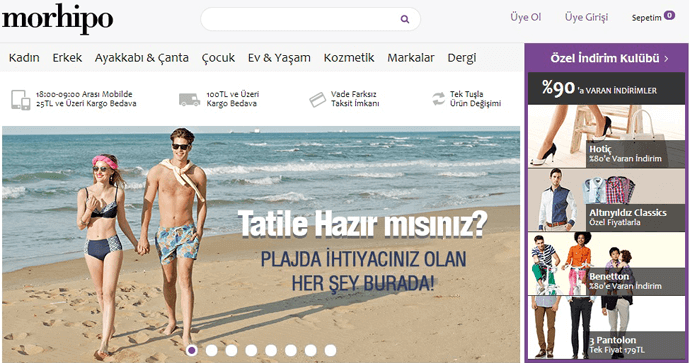Image resolution: width=689 pixels, height=363 pixels.
Task: Click the credit card installment icon
Action: [x=317, y=100]
